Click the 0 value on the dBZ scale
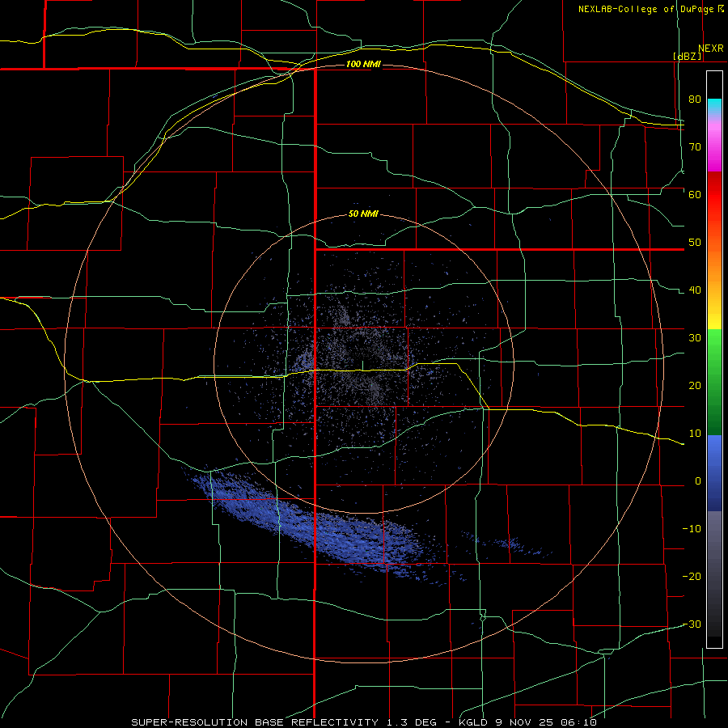 click(x=698, y=481)
